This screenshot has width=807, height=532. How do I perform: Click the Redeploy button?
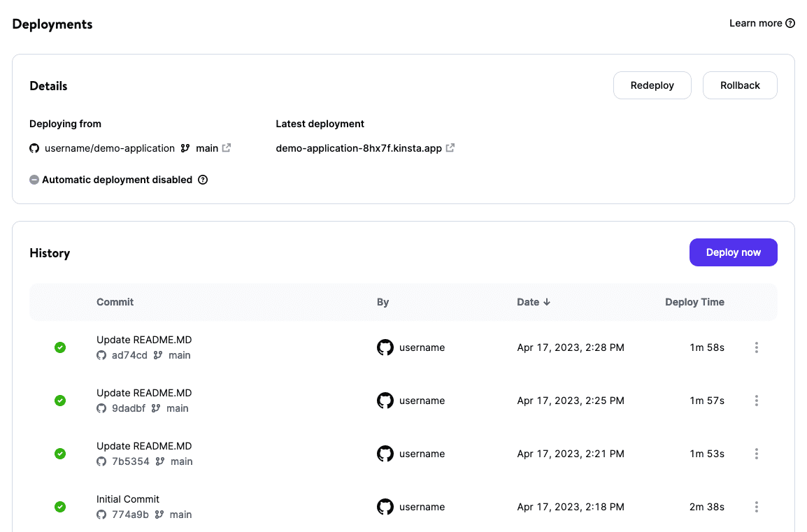[652, 85]
